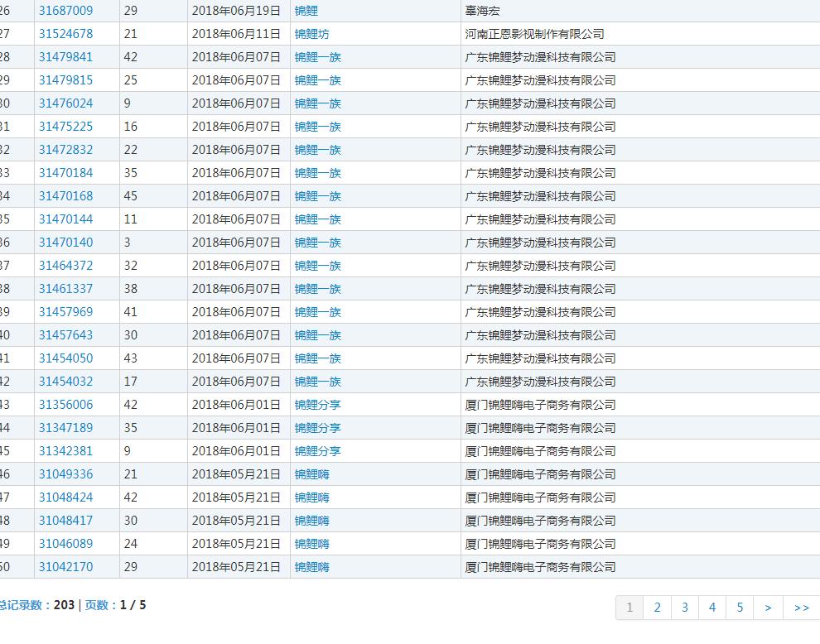Open record 31479841 details
Screen dimensions: 820x644
click(x=65, y=57)
